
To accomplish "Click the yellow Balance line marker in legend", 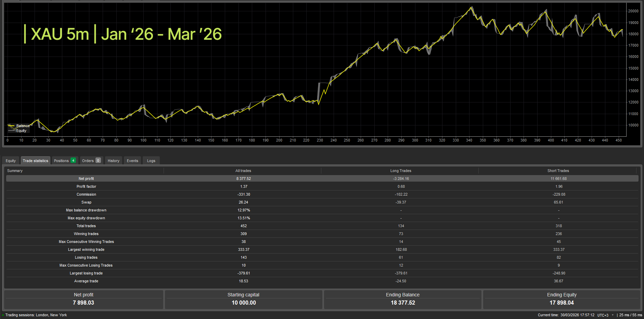I will [x=11, y=126].
